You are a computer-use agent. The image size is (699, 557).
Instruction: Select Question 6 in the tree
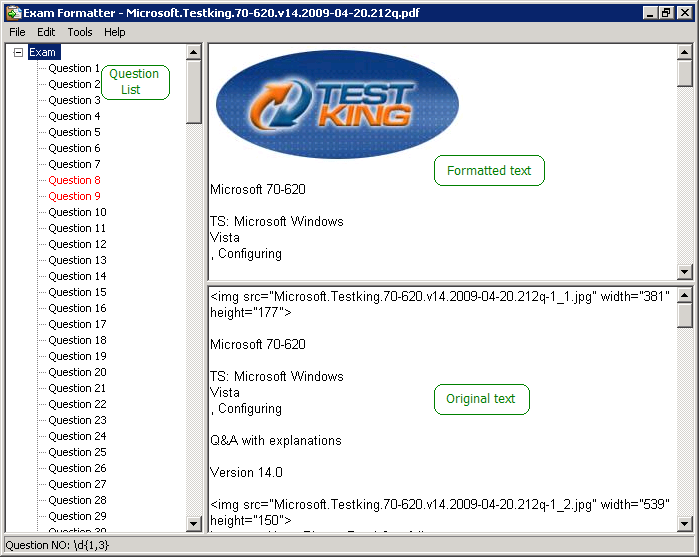pyautogui.click(x=74, y=149)
